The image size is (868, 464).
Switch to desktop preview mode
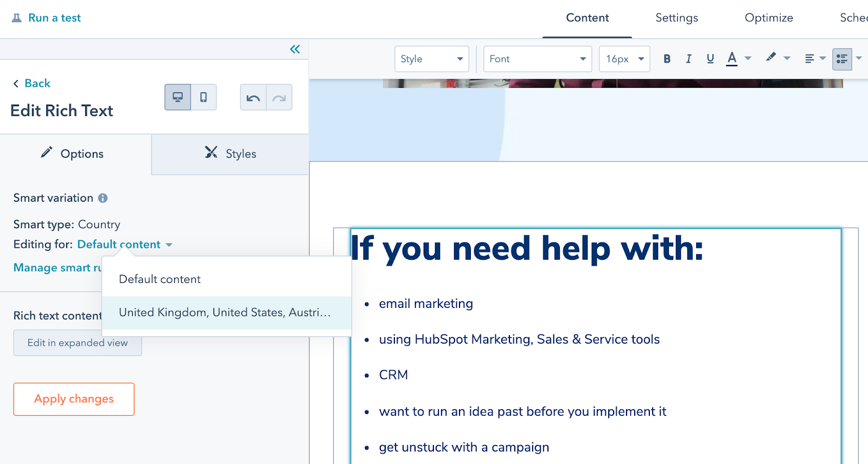click(x=178, y=98)
